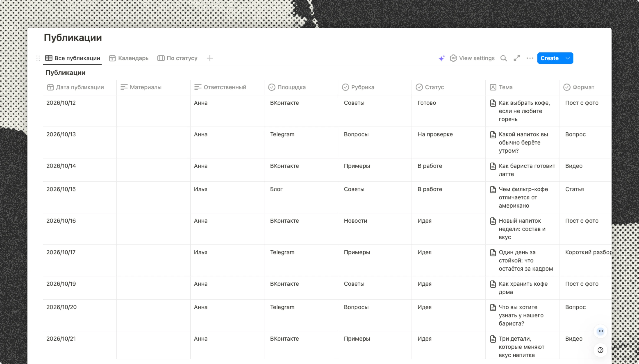
Task: Grab the drag handle beside view tabs
Action: click(x=38, y=58)
